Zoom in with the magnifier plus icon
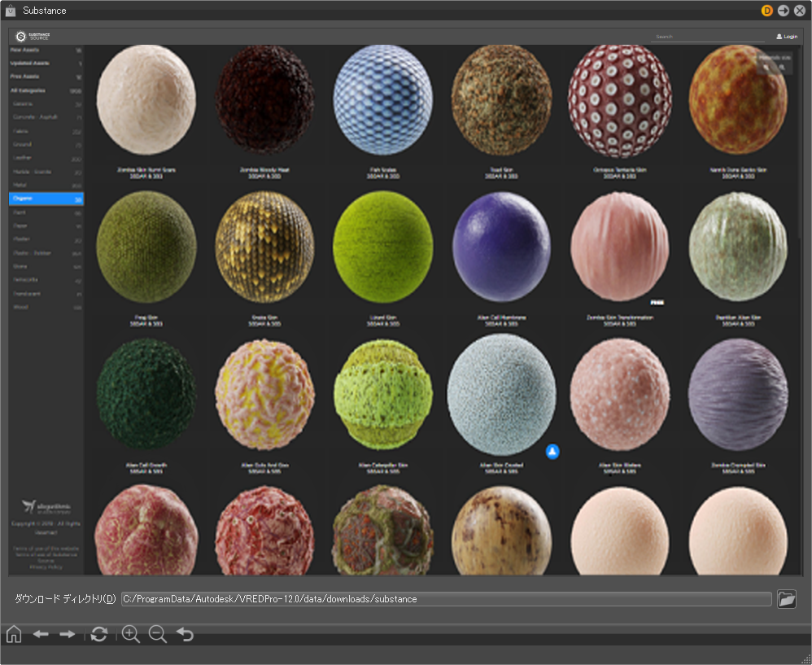 tap(130, 634)
